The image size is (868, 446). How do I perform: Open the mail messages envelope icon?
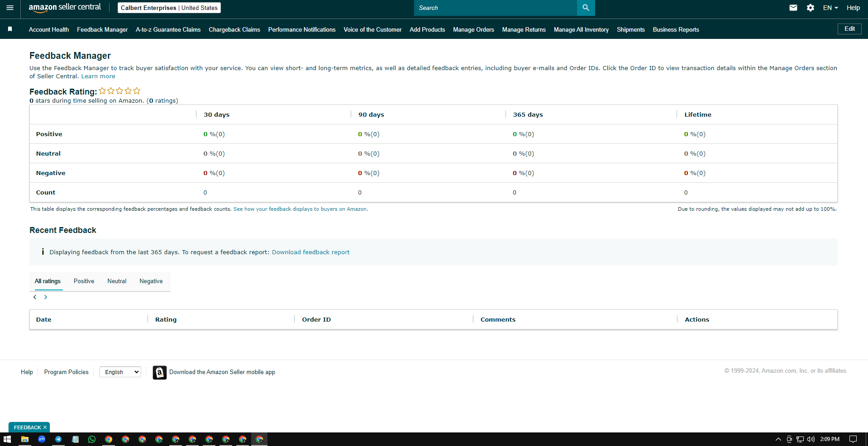click(793, 8)
